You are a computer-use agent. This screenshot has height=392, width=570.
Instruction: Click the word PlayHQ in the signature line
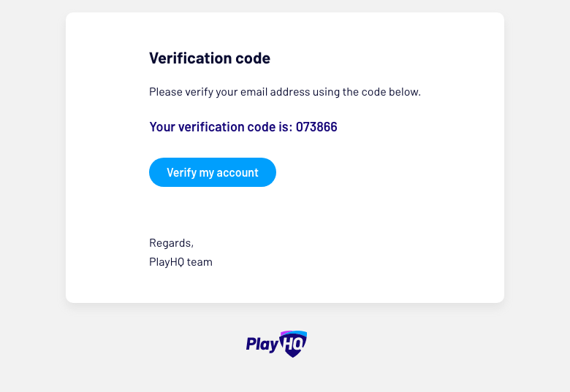click(x=167, y=262)
